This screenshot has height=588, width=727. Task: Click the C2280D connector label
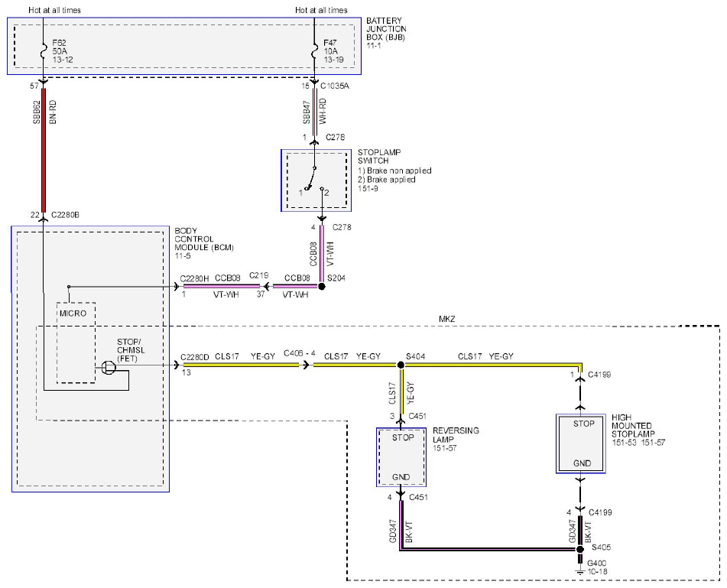point(195,357)
